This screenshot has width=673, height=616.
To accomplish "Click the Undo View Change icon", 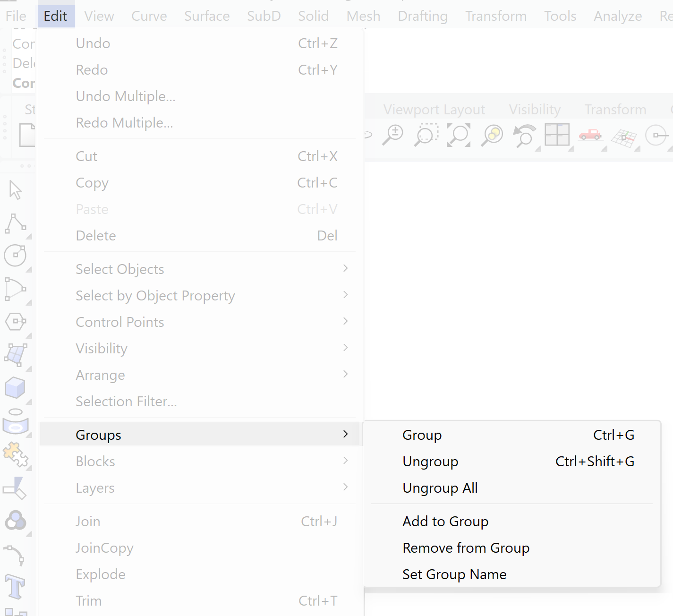I will point(524,135).
